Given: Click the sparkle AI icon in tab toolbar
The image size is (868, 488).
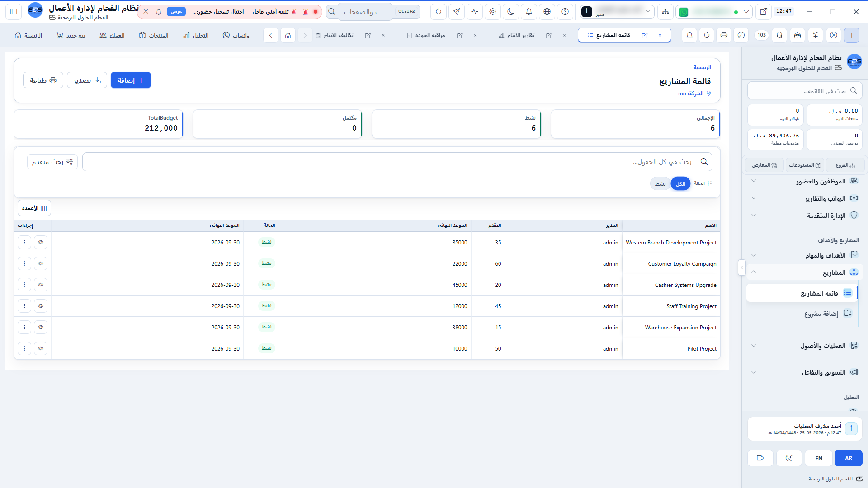Looking at the screenshot, I should 815,35.
